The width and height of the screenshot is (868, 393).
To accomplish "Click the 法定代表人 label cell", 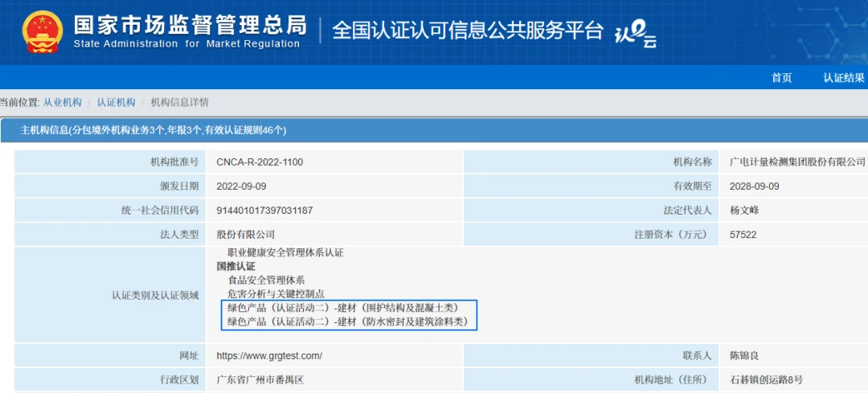I will 593,211.
